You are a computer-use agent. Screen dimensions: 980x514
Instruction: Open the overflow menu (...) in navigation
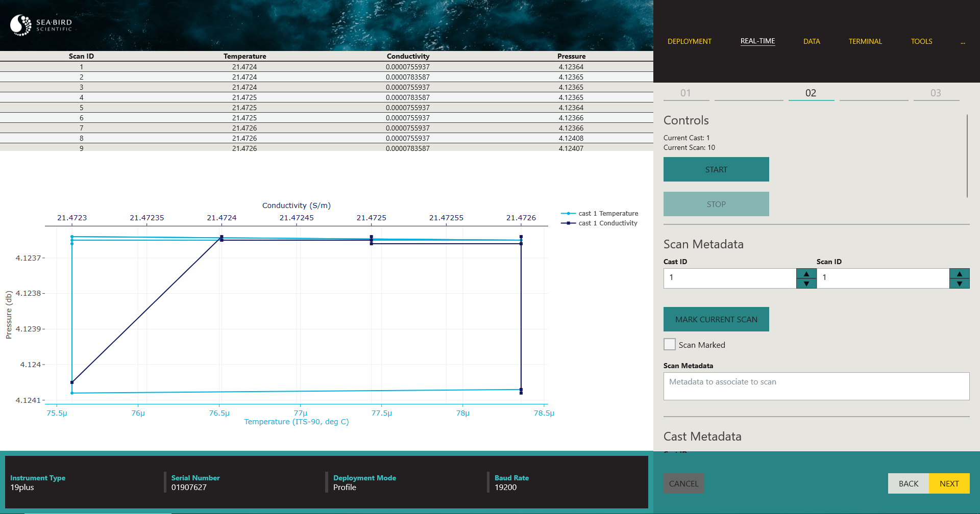pos(963,41)
